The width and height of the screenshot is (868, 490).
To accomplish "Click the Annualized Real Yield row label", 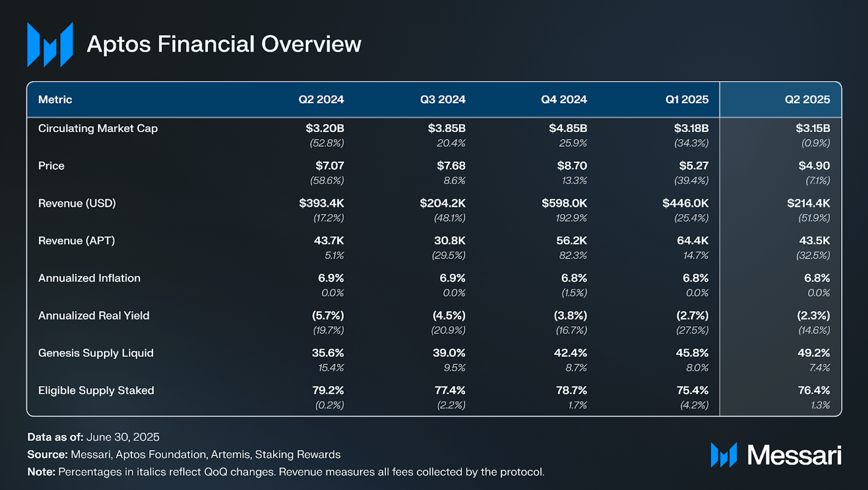I will click(x=94, y=315).
